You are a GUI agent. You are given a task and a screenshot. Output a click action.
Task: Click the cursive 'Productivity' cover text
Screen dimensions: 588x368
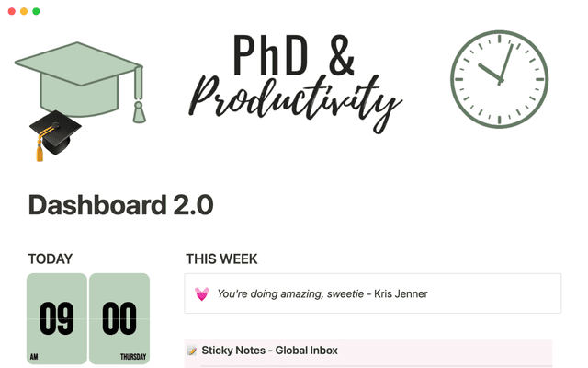pyautogui.click(x=296, y=99)
